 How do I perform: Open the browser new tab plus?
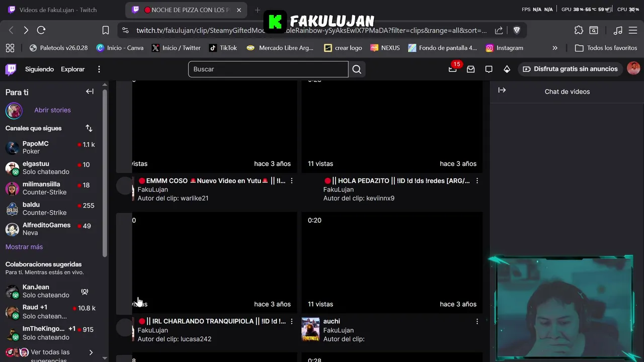[257, 10]
